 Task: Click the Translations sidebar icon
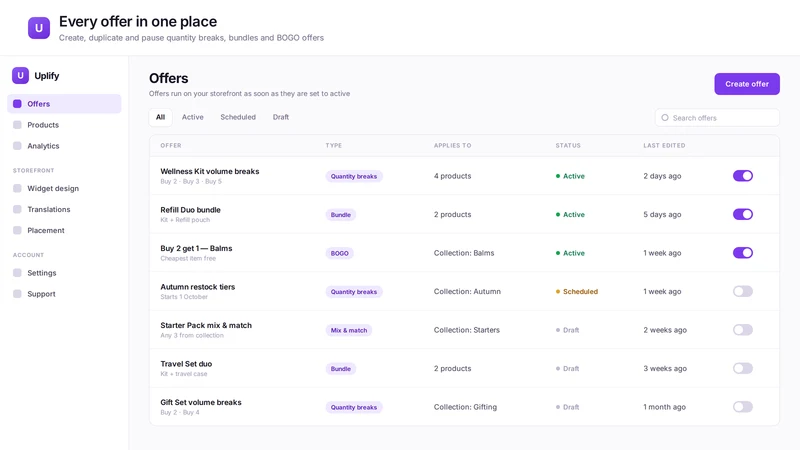(x=17, y=209)
